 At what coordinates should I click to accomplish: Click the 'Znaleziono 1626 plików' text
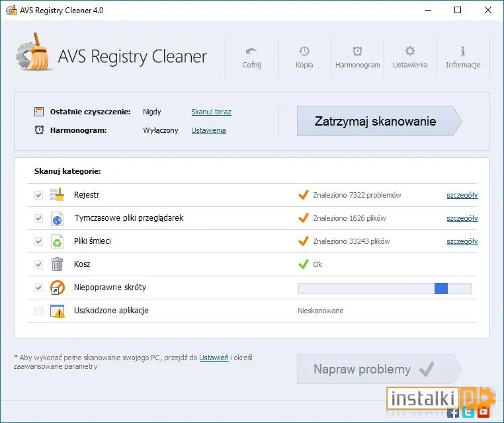tap(349, 218)
